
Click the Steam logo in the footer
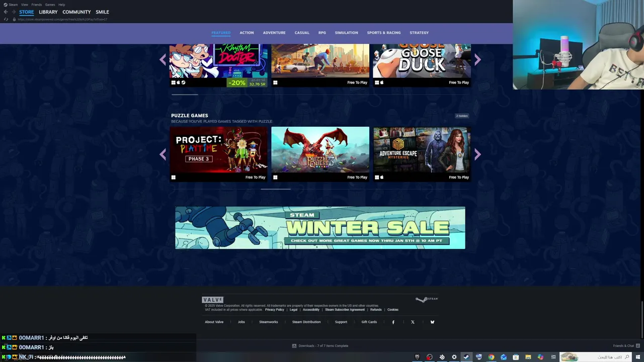[x=427, y=299]
